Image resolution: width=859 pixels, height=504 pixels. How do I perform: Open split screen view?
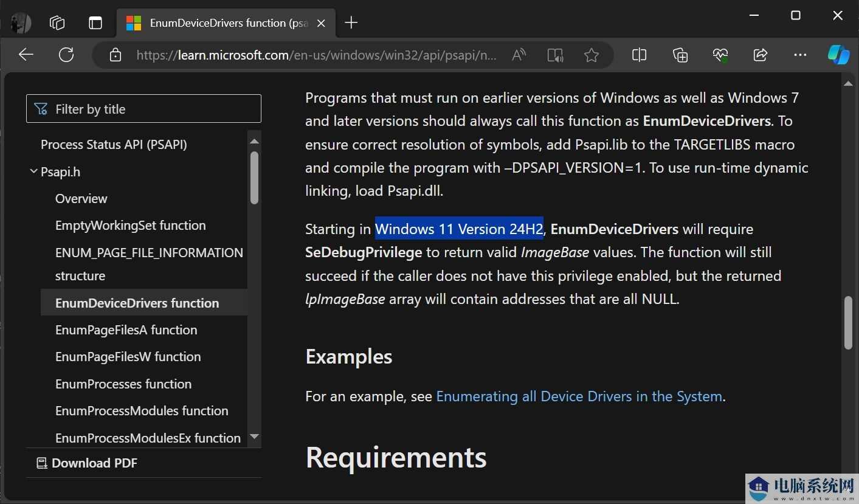639,55
